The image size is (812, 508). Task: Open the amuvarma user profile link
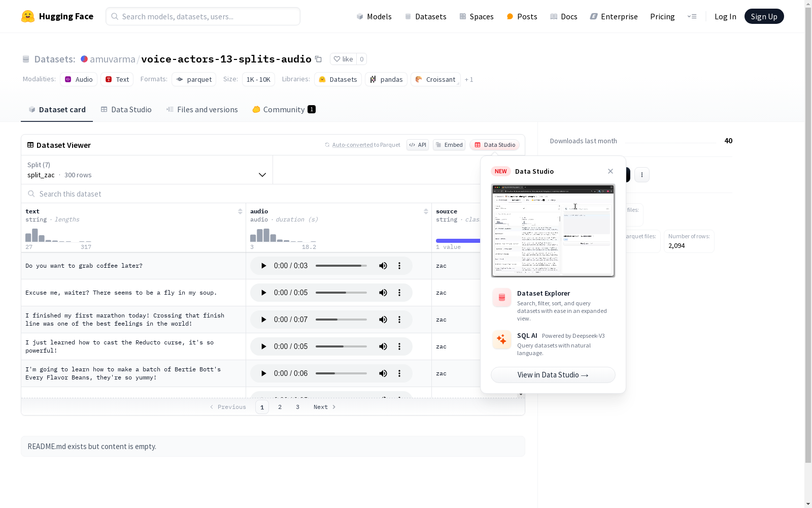tap(112, 59)
